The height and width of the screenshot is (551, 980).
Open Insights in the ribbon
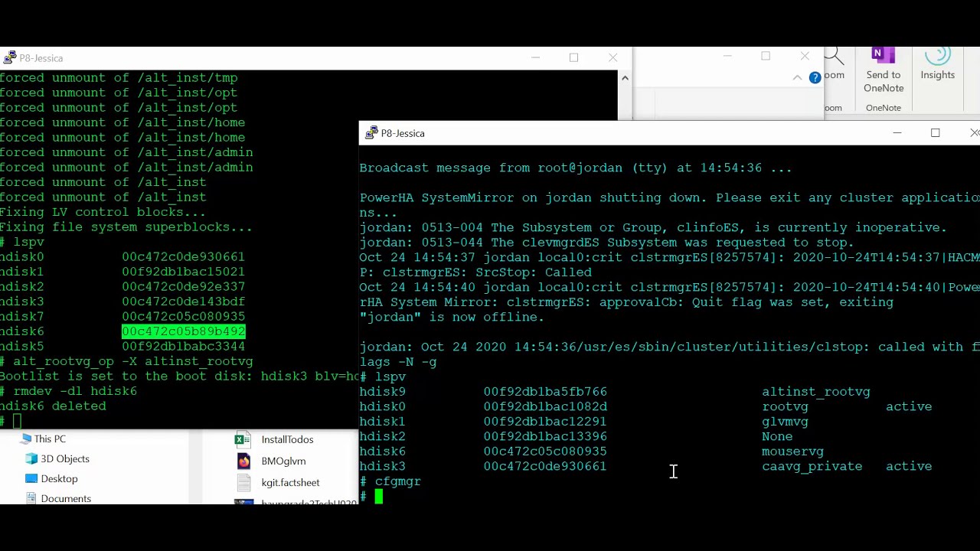(937, 64)
